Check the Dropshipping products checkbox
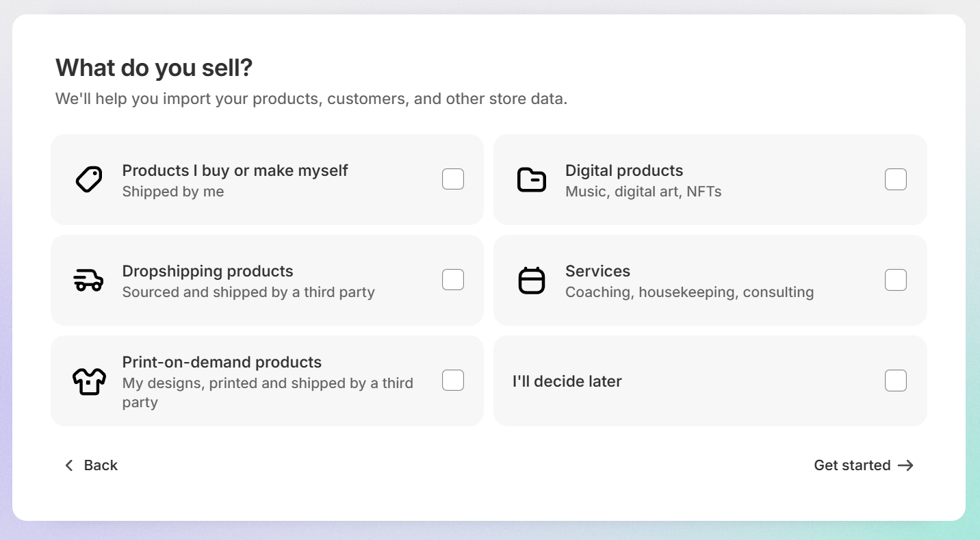The height and width of the screenshot is (540, 980). [452, 279]
